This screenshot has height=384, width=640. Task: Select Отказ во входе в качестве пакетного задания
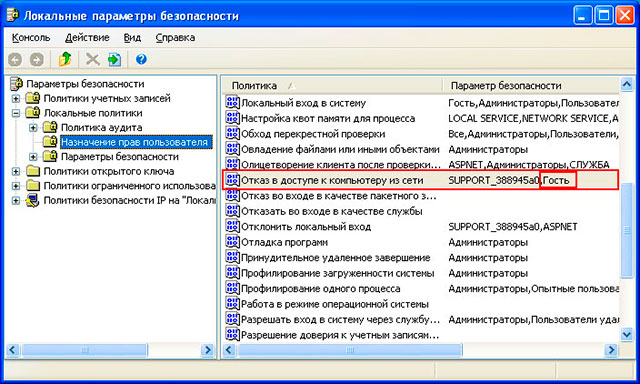(x=339, y=195)
